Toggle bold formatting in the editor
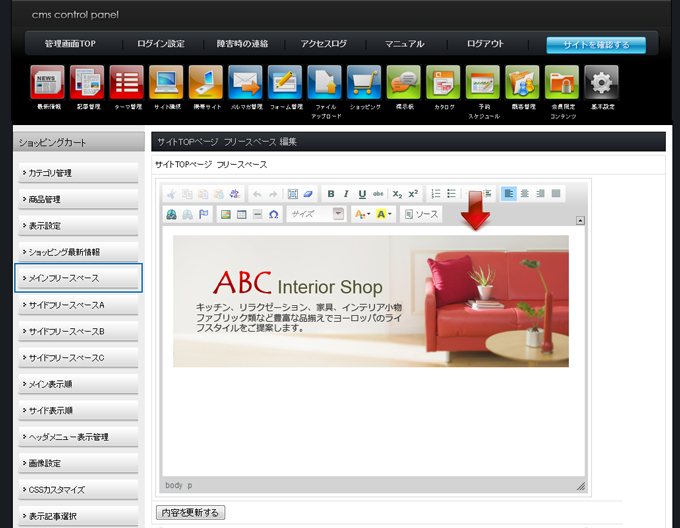This screenshot has width=680, height=528. (x=331, y=194)
